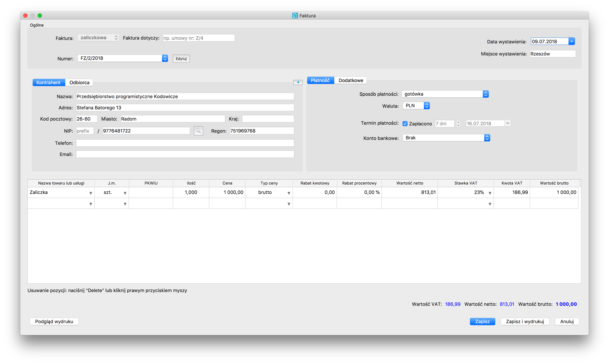Open the 23% VAT rate dropdown

(490, 193)
